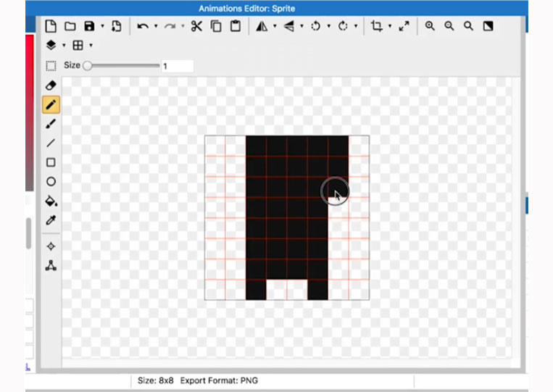
Task: Expand the flip vertical dropdown arrow
Action: (302, 26)
